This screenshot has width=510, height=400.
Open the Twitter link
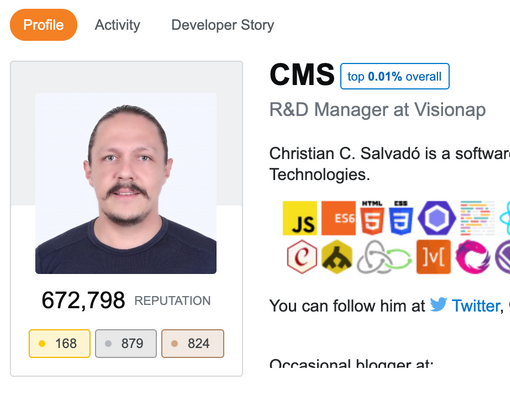476,306
